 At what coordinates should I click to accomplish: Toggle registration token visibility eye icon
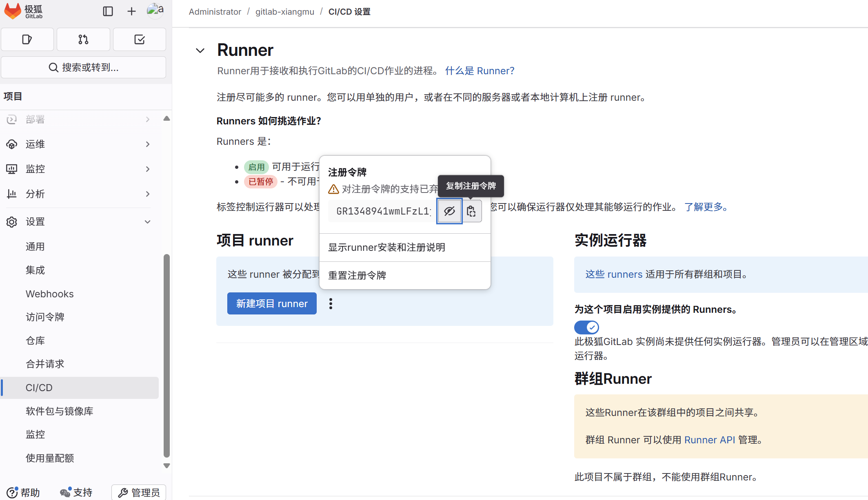click(449, 211)
